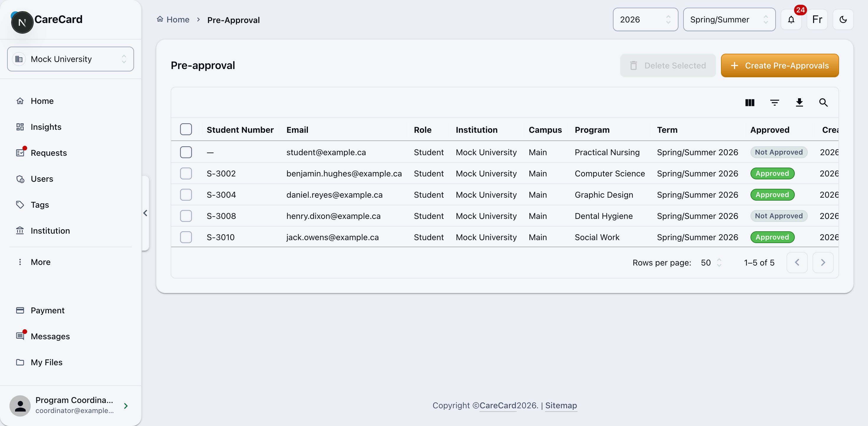Viewport: 868px width, 426px height.
Task: Open the Sitemap footer link
Action: [x=561, y=405]
